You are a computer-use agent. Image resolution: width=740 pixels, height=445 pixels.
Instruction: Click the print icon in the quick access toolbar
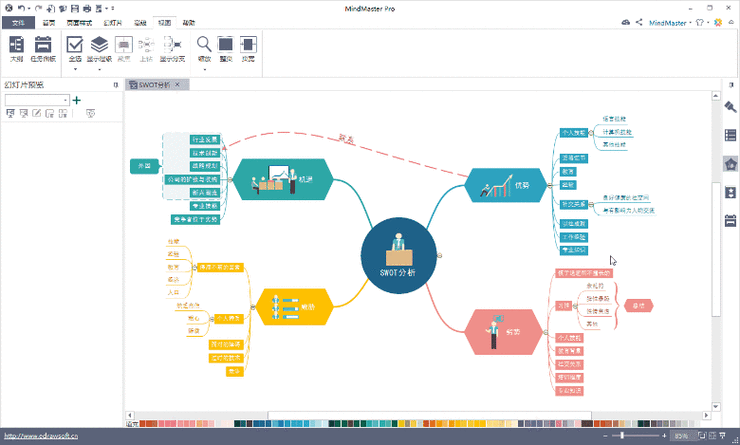(87, 8)
